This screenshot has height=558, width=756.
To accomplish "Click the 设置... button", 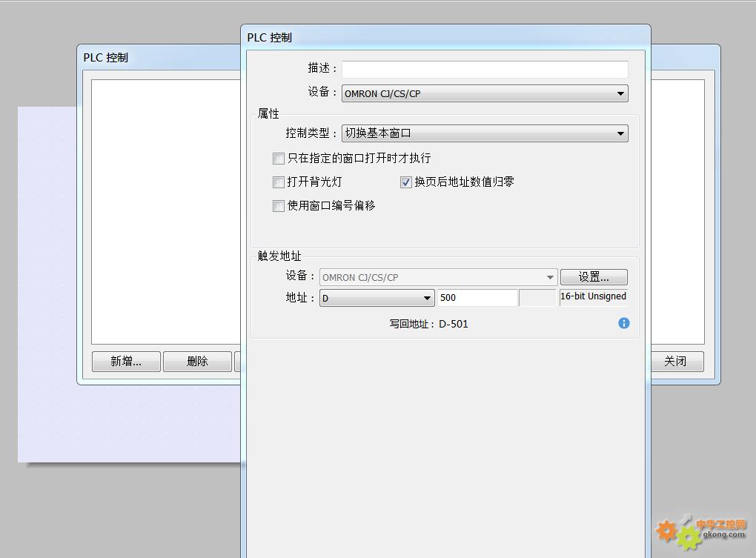I will click(x=594, y=277).
